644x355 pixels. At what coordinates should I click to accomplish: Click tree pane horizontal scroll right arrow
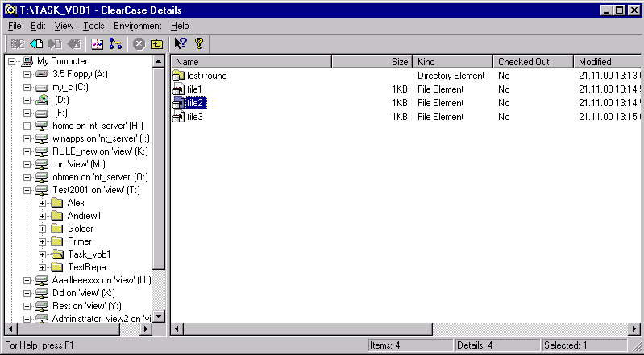tap(146, 328)
